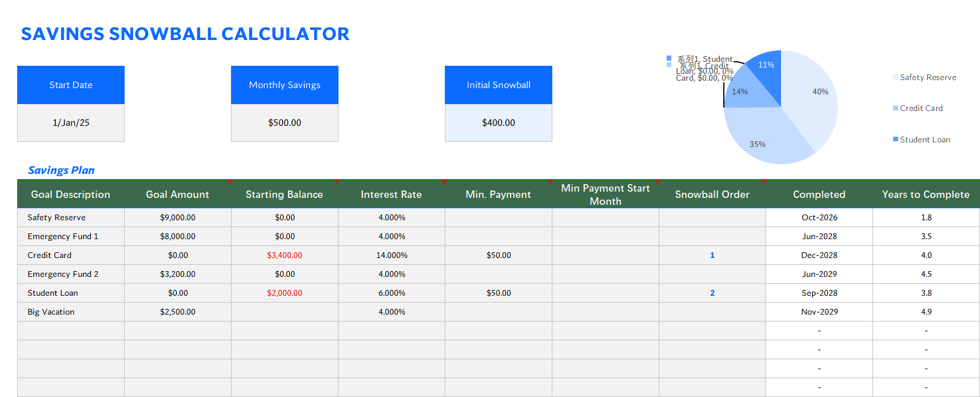The height and width of the screenshot is (397, 980).
Task: Select the 6.000% interest rate cell
Action: [392, 293]
